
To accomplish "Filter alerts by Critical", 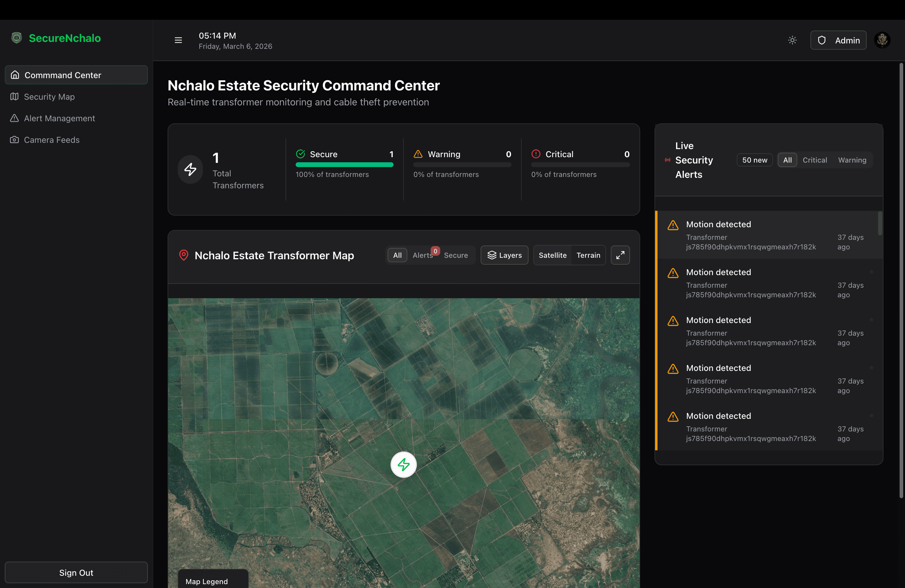I will 815,160.
